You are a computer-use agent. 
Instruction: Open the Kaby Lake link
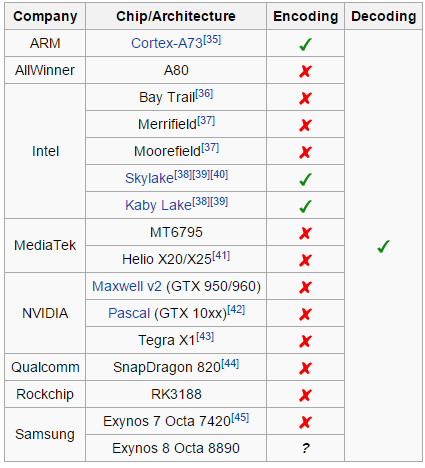(158, 205)
